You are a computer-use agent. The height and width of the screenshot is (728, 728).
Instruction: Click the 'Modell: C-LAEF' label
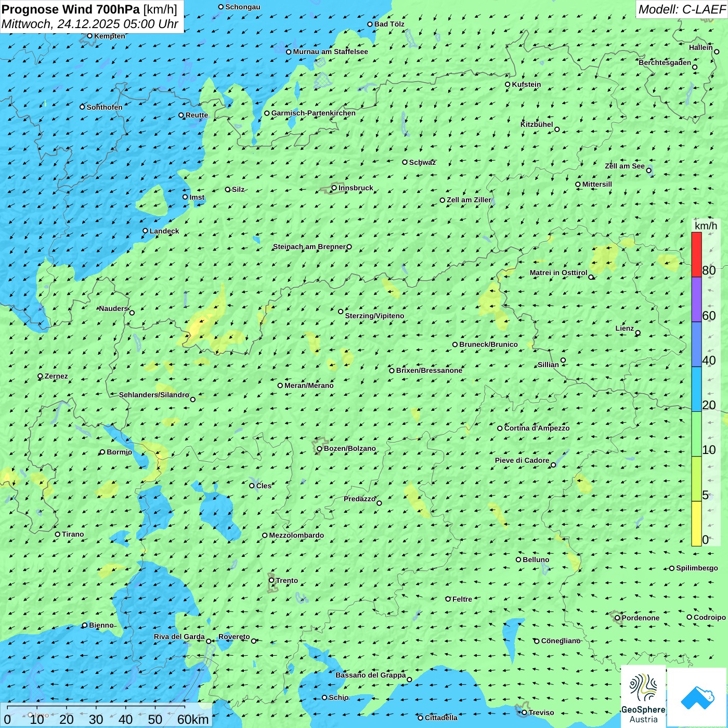tap(681, 9)
